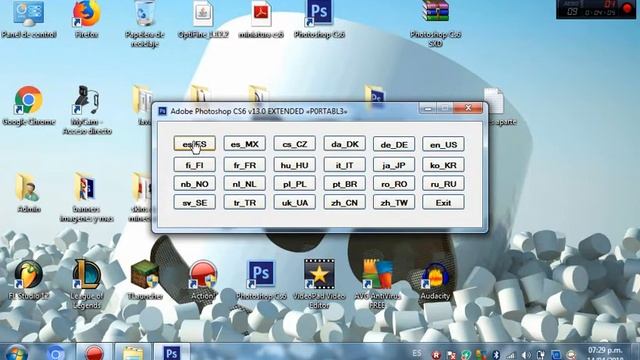Click the red record button in overlay

point(627,9)
